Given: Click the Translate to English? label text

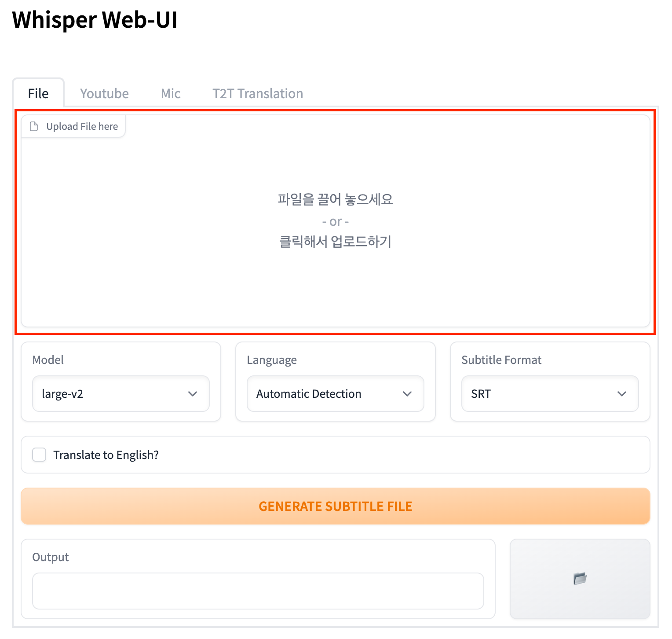Looking at the screenshot, I should [x=106, y=455].
